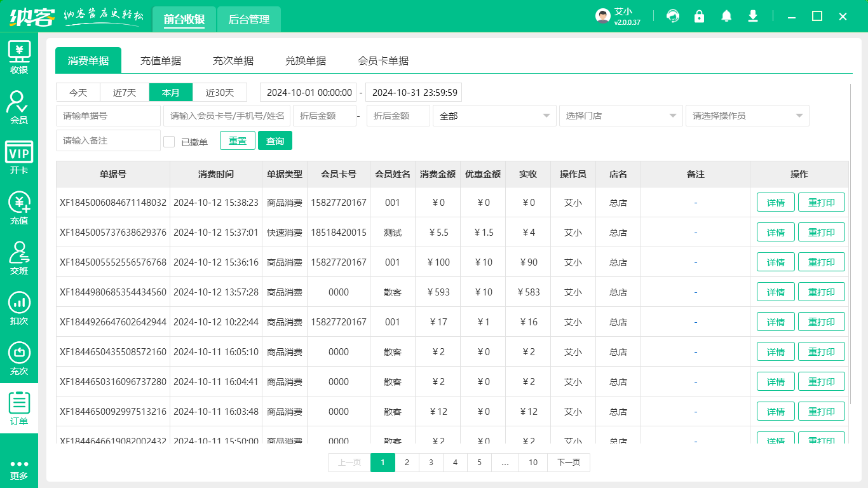Enable the 已撤单 voided orders checkbox
The height and width of the screenshot is (488, 868).
[169, 140]
